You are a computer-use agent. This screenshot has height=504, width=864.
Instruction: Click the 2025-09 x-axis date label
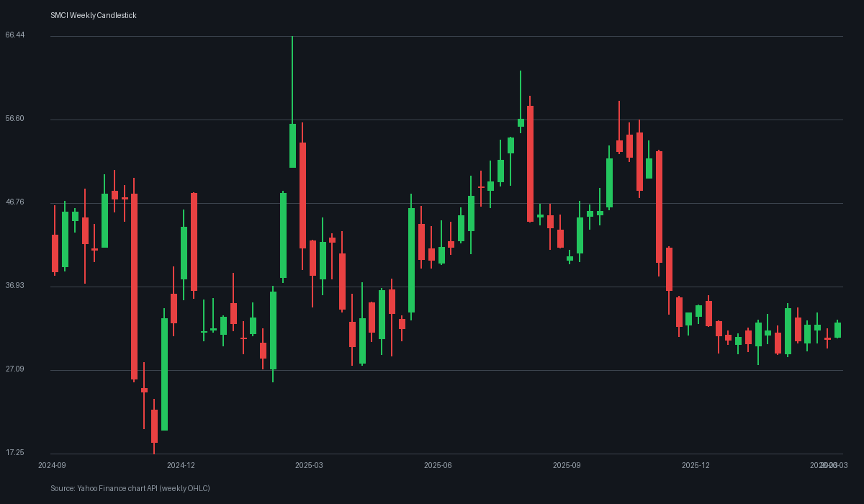[567, 466]
